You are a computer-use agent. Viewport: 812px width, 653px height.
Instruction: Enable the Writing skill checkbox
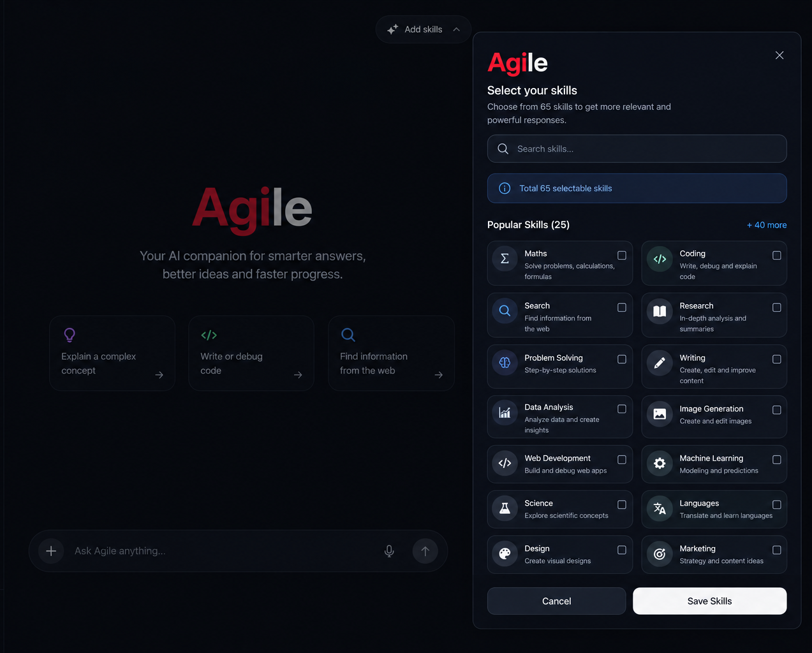click(x=777, y=359)
